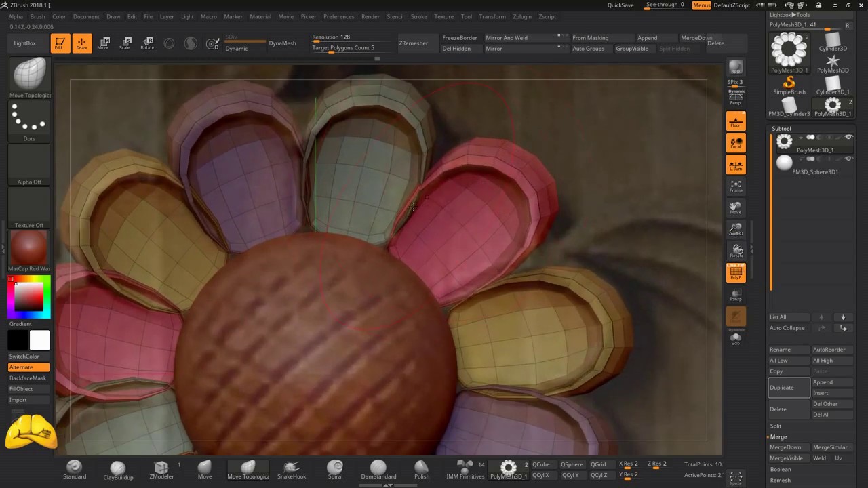Open the Render menu
868x488 pixels.
pos(370,16)
